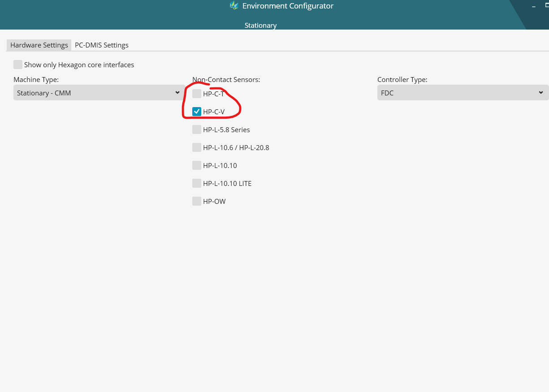Click the Controller Type label
Image resolution: width=549 pixels, height=392 pixels.
pos(402,80)
